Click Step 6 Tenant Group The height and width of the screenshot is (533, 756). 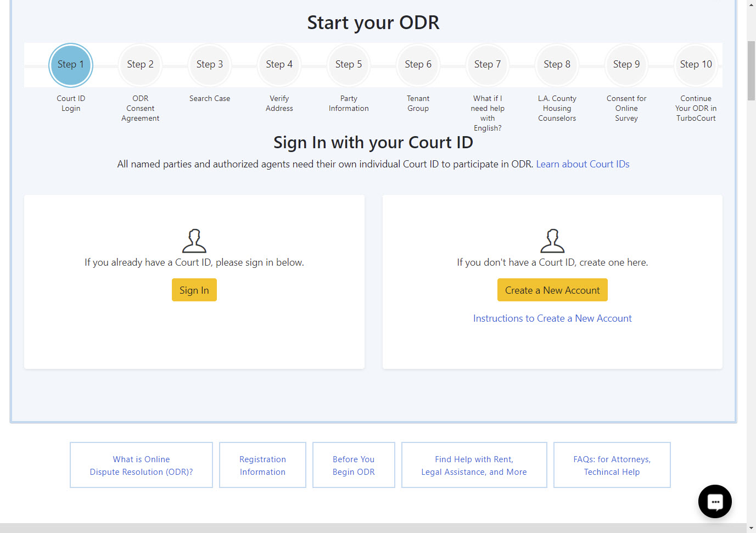click(418, 65)
